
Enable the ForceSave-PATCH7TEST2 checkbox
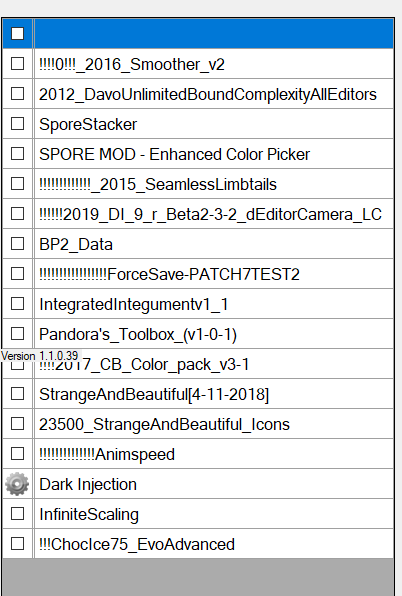point(17,274)
